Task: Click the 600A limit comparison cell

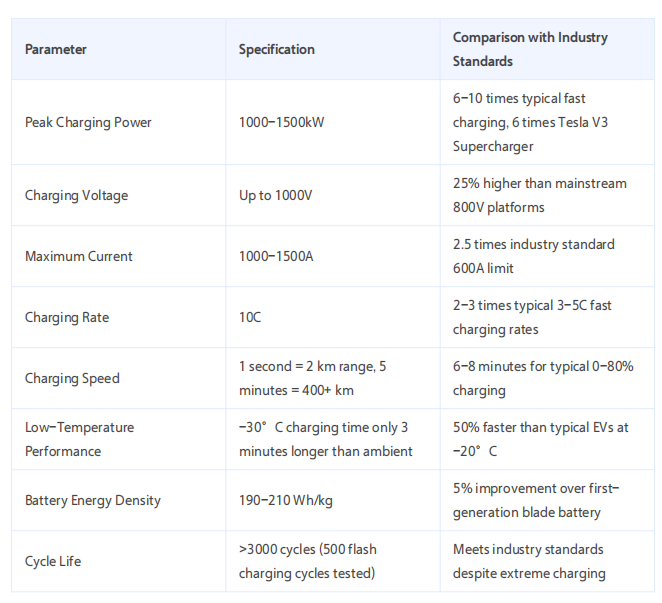Action: coord(534,256)
